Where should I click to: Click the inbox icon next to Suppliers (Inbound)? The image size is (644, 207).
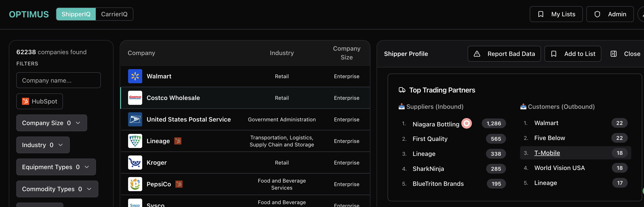click(401, 107)
